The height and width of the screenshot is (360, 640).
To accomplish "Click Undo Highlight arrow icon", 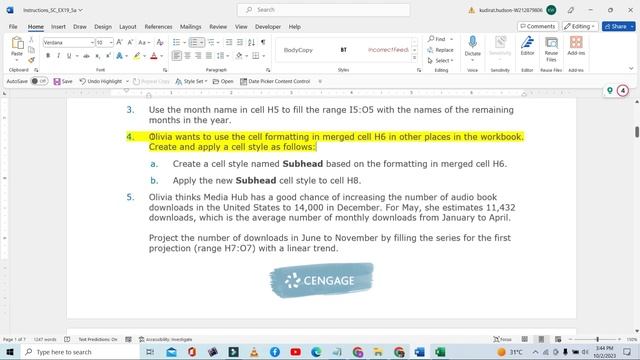I will 83,81.
